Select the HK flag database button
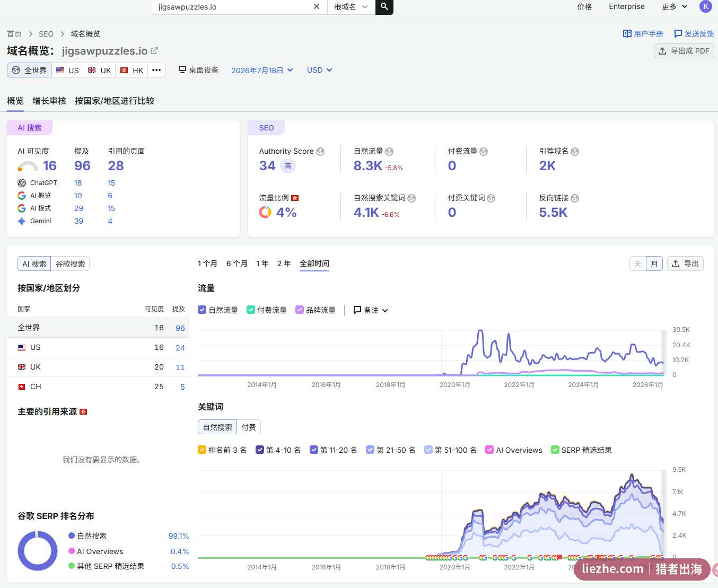The image size is (718, 588). click(x=132, y=70)
